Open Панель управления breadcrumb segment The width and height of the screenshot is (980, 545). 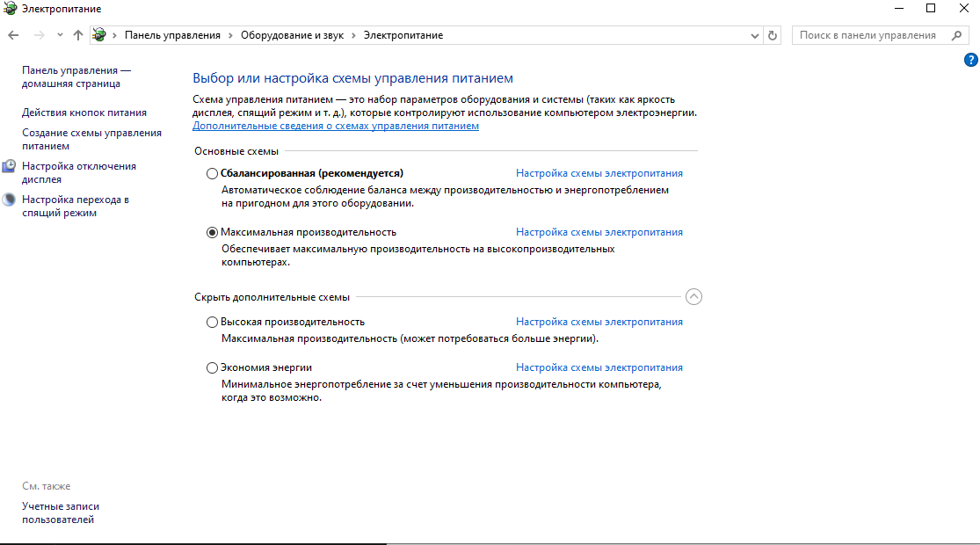tap(172, 36)
